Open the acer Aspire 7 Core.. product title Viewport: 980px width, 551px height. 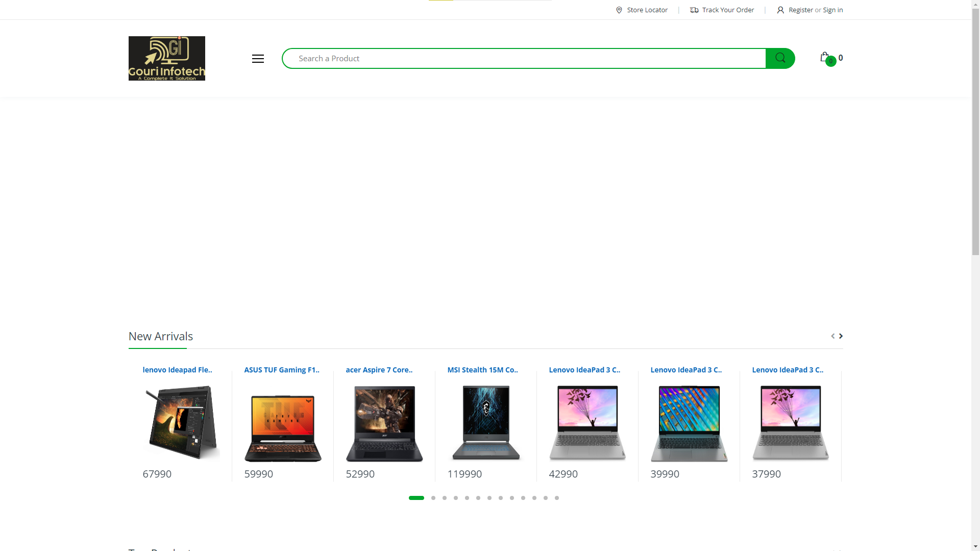pos(379,370)
